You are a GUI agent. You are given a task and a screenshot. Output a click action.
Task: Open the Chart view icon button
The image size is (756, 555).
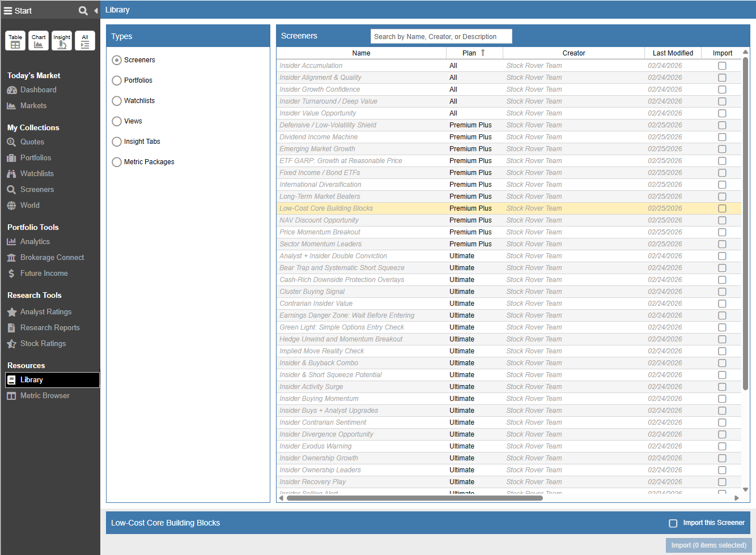[x=39, y=41]
